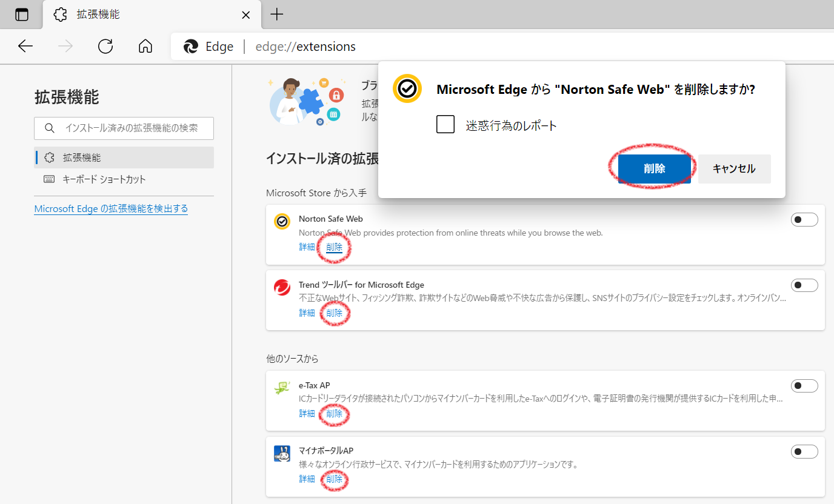Open the Microsoft Edge の拡張機能を検出する link
This screenshot has width=834, height=504.
(x=111, y=208)
